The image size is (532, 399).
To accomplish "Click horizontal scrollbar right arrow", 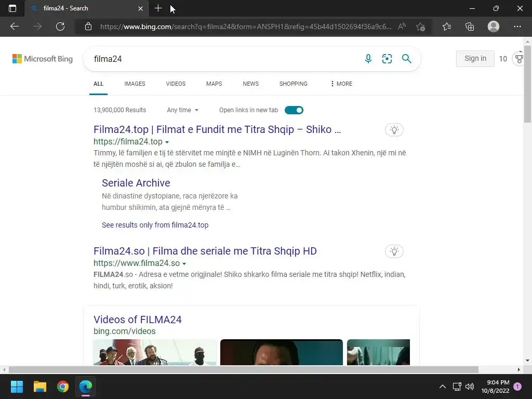I will (x=519, y=369).
